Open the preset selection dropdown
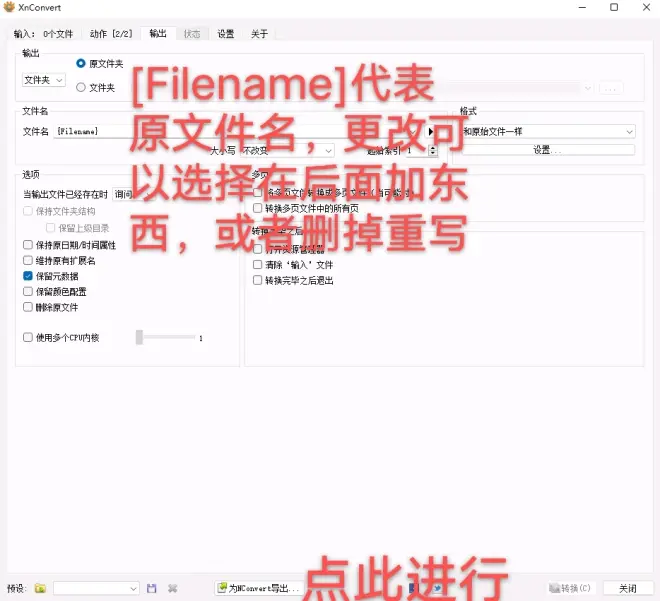Image resolution: width=660 pixels, height=601 pixels. click(x=97, y=589)
